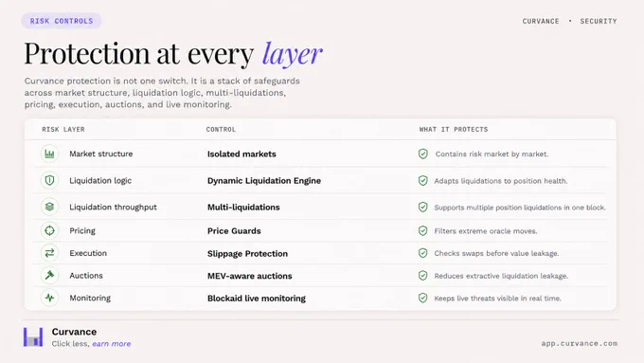Image resolution: width=644 pixels, height=363 pixels.
Task: Open the app.curvance.com link
Action: [579, 343]
